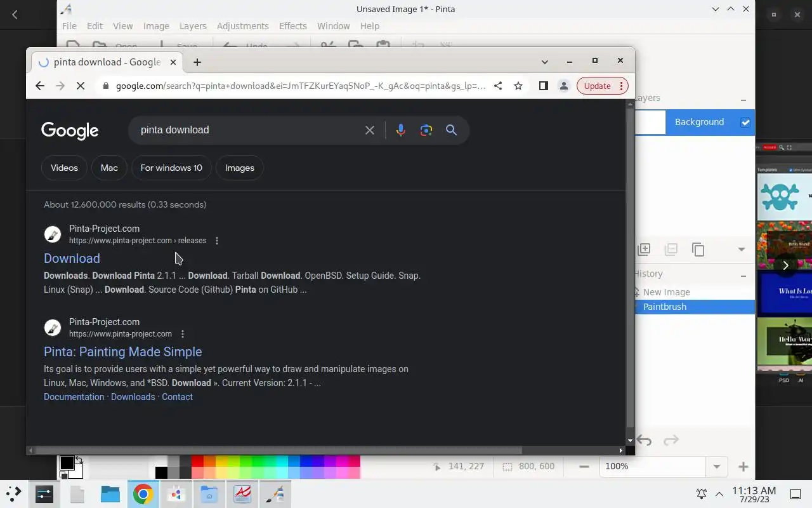The image size is (812, 508).
Task: Click the greyed-out forward arrow in Chrome
Action: point(60,86)
